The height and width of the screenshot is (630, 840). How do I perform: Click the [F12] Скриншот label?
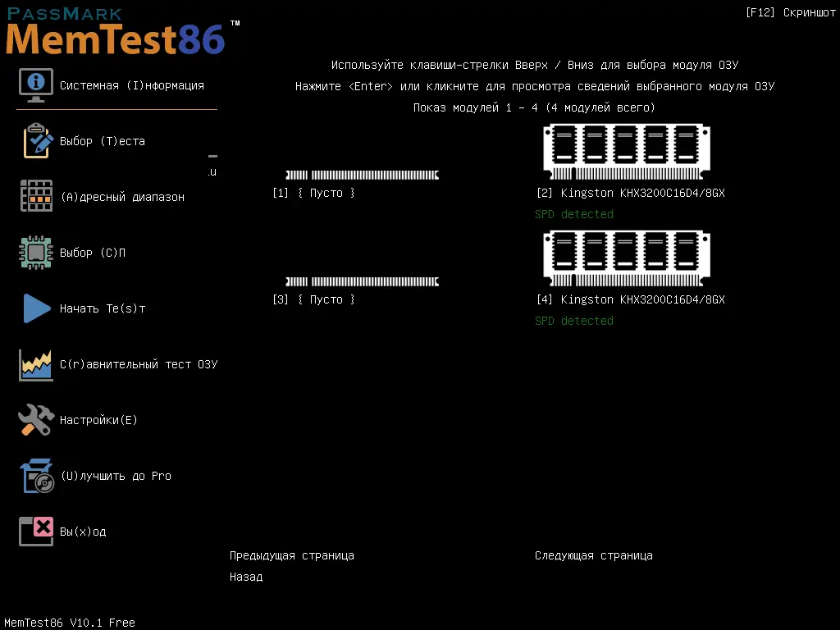point(790,12)
